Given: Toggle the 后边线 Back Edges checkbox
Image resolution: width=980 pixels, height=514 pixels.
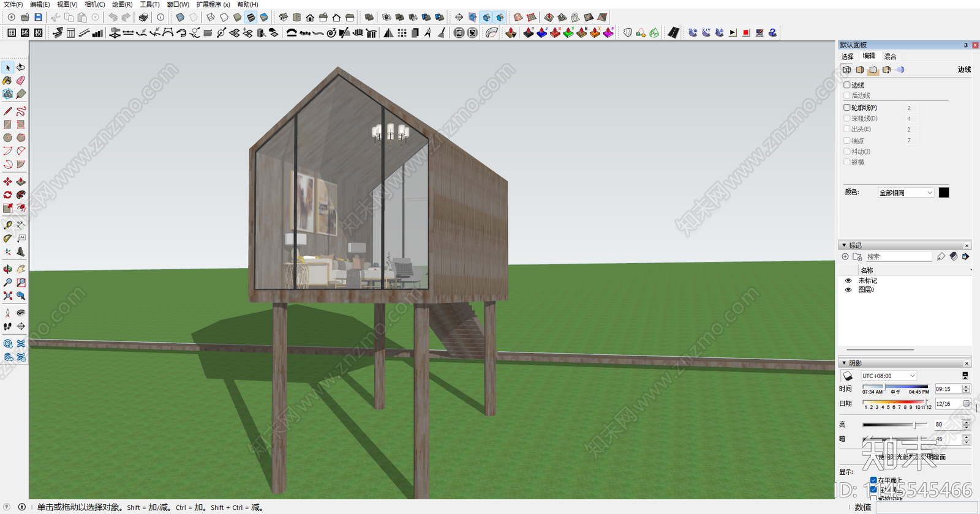Looking at the screenshot, I should (847, 95).
